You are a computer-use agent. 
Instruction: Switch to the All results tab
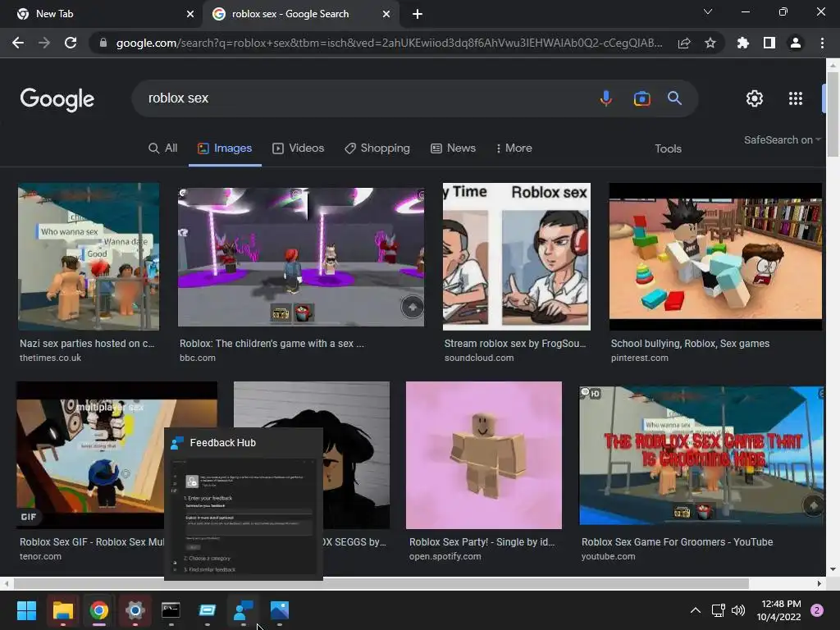[162, 148]
